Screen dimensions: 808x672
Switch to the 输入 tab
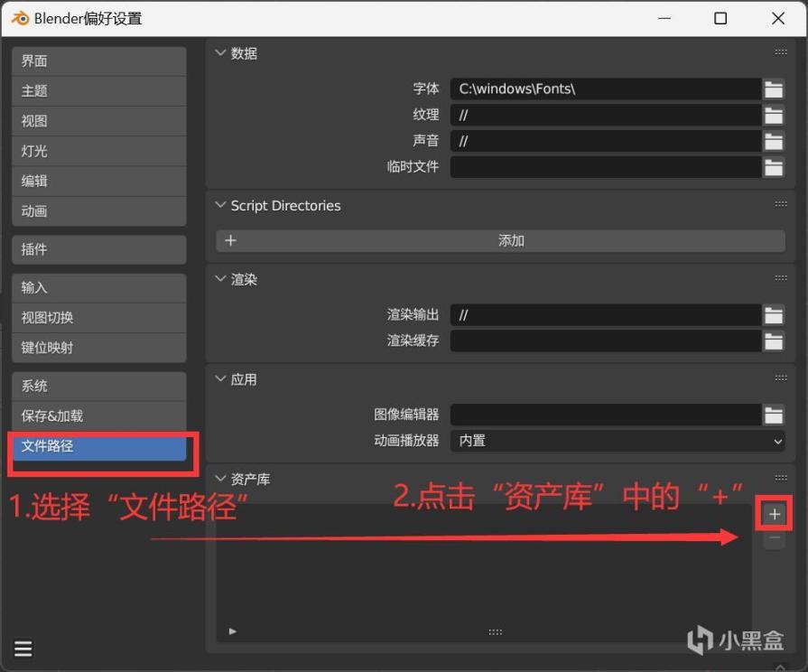point(99,288)
